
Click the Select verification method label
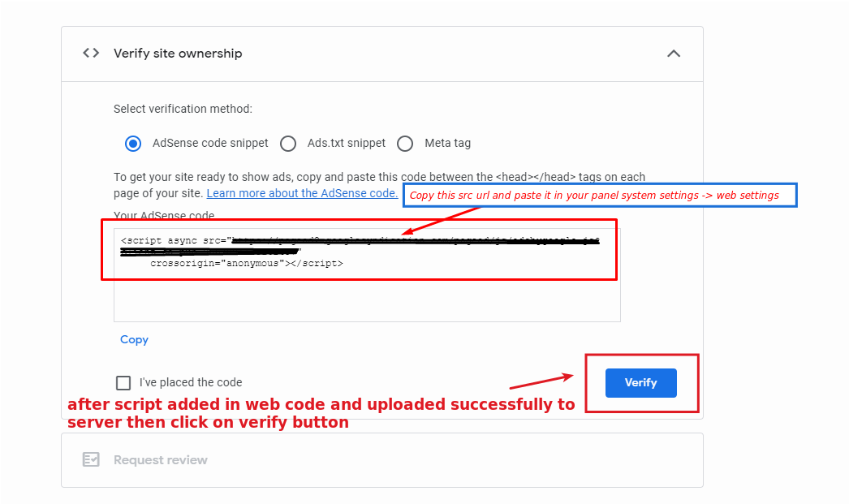click(183, 108)
